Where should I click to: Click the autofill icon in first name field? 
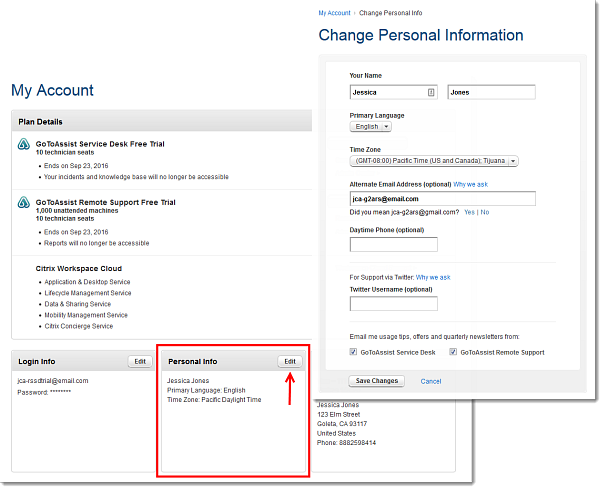click(x=431, y=92)
